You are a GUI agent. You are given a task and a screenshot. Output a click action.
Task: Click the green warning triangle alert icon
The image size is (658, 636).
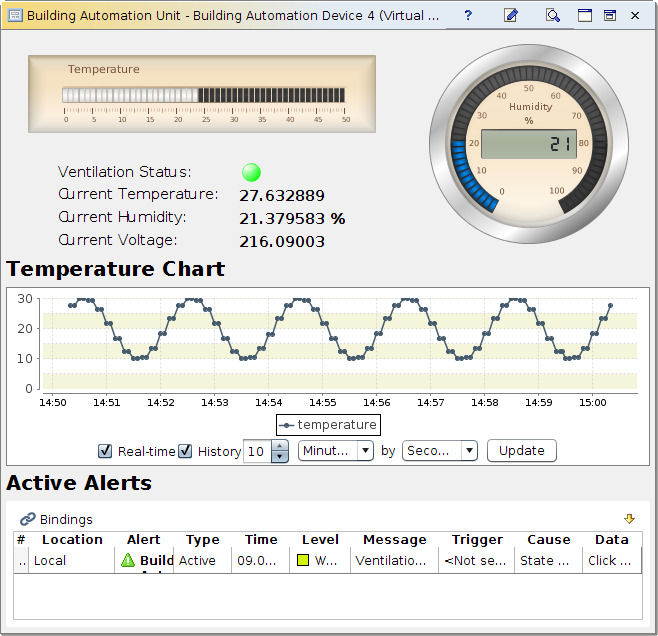128,560
